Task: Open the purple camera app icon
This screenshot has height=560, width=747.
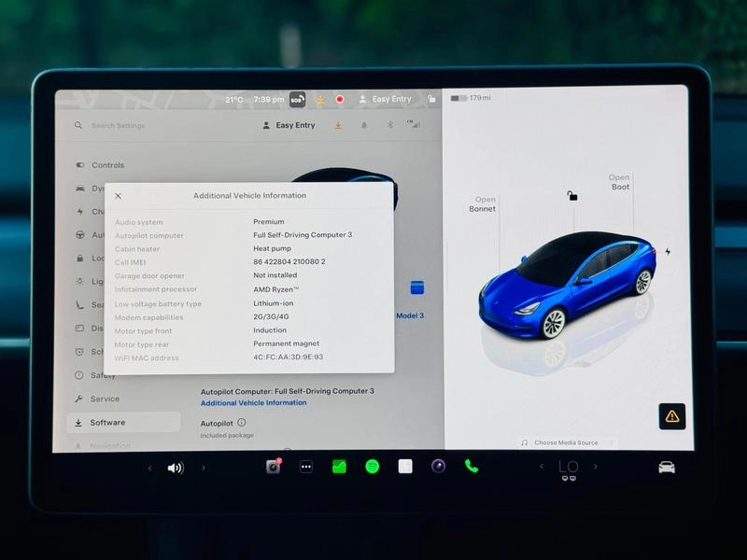Action: tap(438, 466)
